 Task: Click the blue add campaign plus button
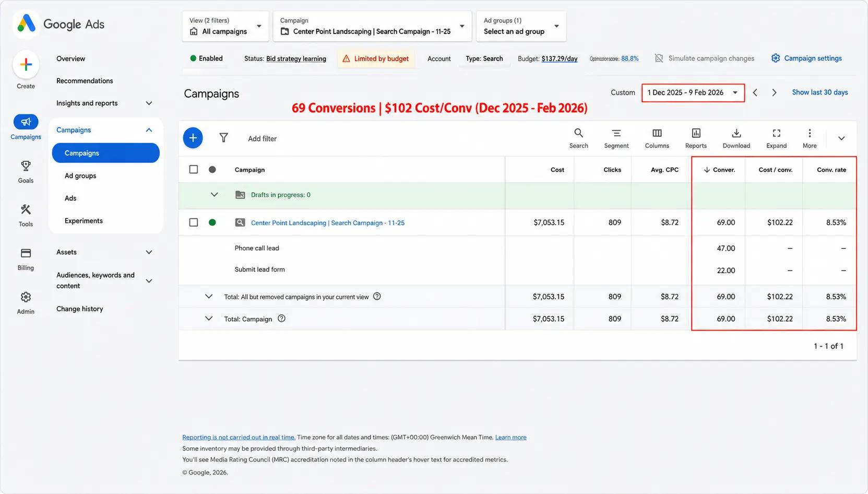(x=193, y=138)
